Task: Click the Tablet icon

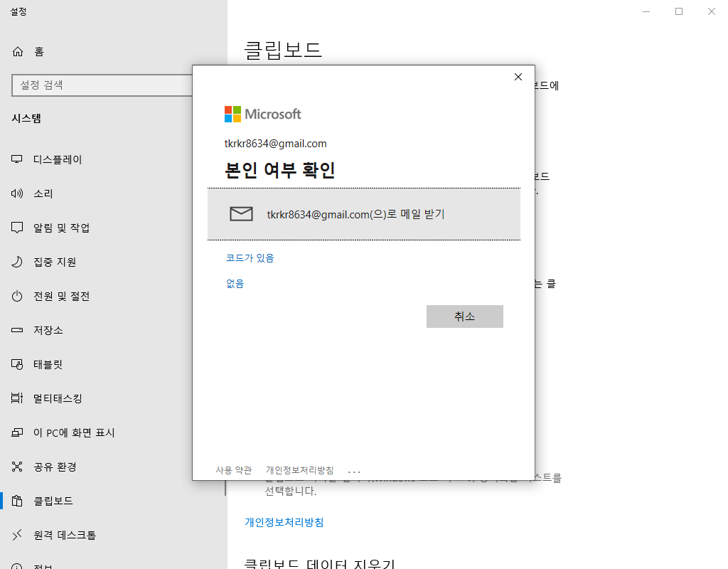Action: click(17, 364)
